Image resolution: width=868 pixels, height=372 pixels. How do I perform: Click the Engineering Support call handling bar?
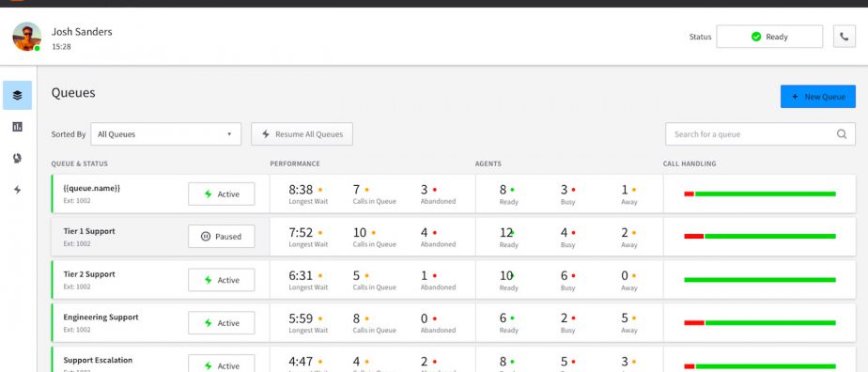coord(759,323)
